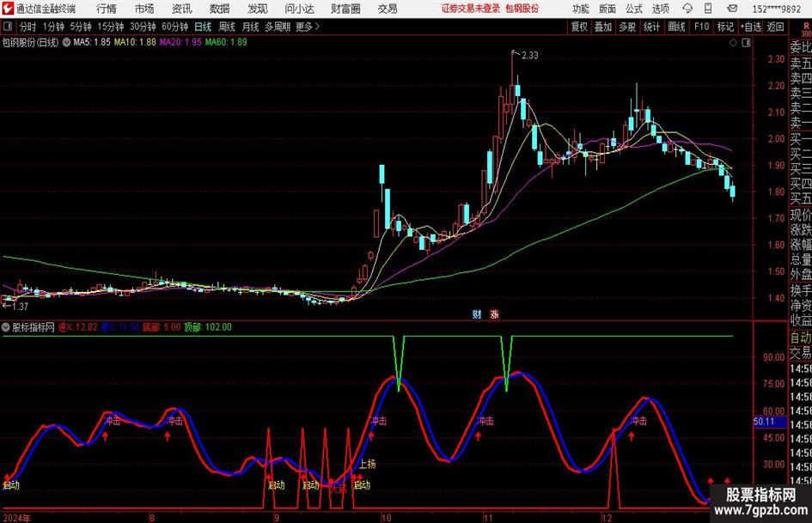Image resolution: width=812 pixels, height=523 pixels.
Task: Open the 功能 menu
Action: 581,9
